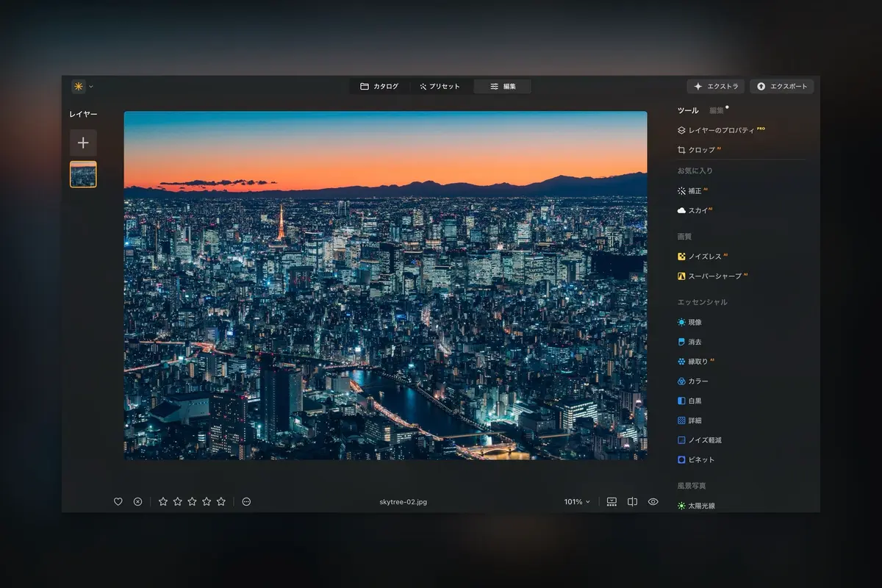Open the エクストラ button
The width and height of the screenshot is (882, 588).
click(x=715, y=87)
